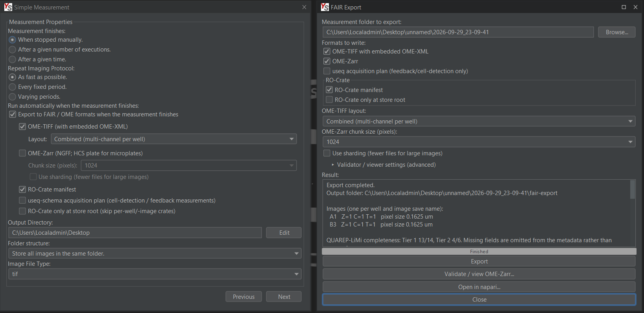Select 'When stopped manually' radio button
Image resolution: width=644 pixels, height=313 pixels.
point(13,40)
